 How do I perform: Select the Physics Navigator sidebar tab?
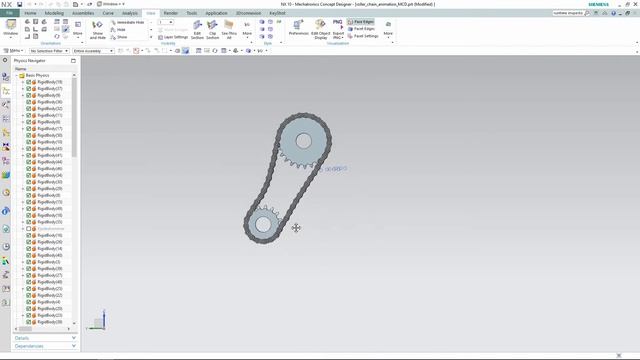pyautogui.click(x=6, y=91)
